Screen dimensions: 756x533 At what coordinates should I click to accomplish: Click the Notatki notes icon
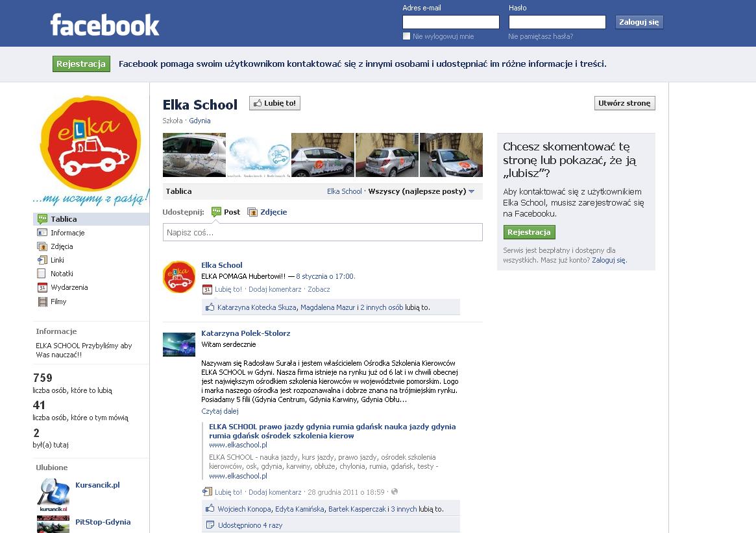pyautogui.click(x=42, y=273)
